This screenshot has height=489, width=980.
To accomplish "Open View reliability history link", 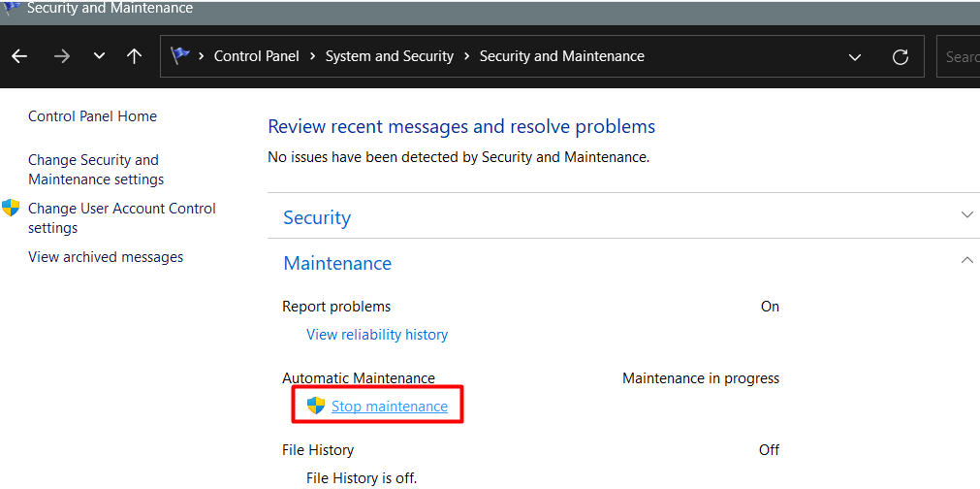I will point(377,335).
